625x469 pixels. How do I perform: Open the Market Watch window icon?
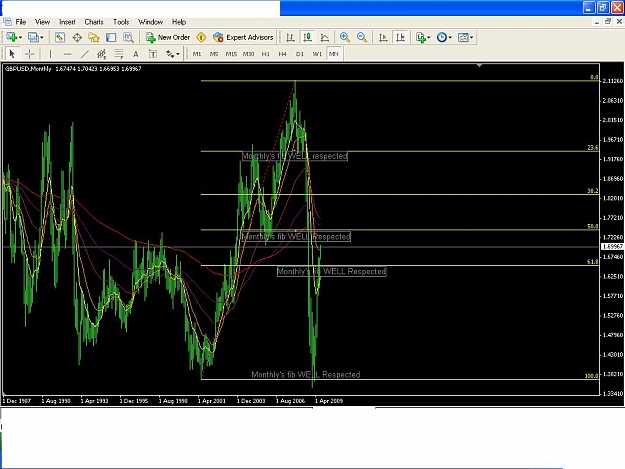(x=60, y=37)
